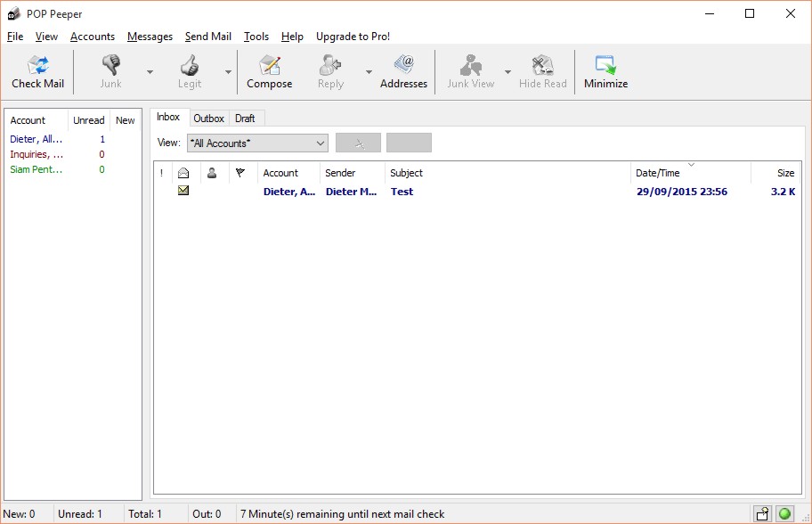Image resolution: width=812 pixels, height=524 pixels.
Task: Open the Help menu
Action: pos(292,37)
